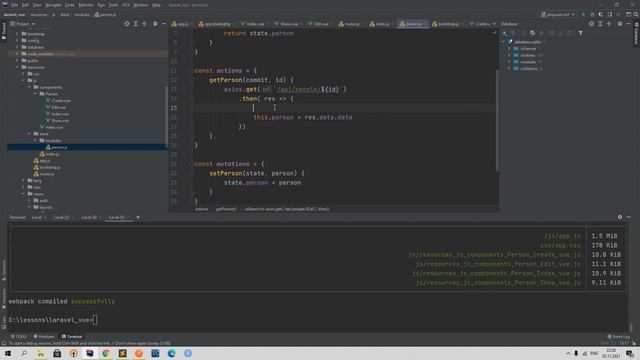Click Run with Coverage icon
This screenshot has height=360, width=640.
(601, 14)
